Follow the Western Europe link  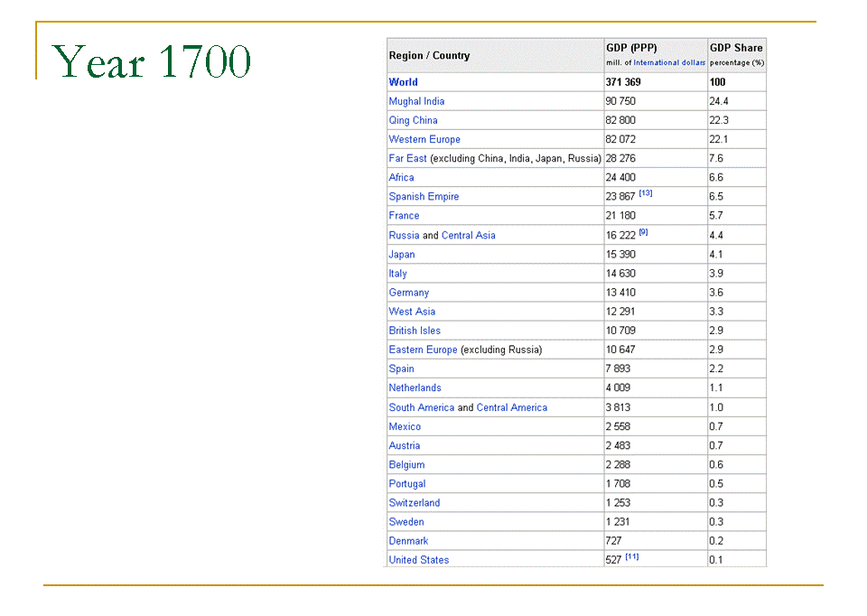424,139
